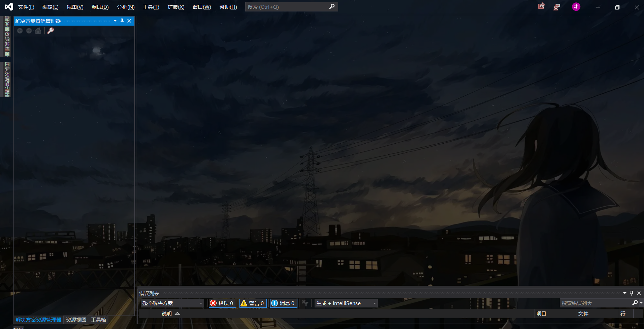Click the Live Share icon
The image size is (644, 329).
pos(541,6)
